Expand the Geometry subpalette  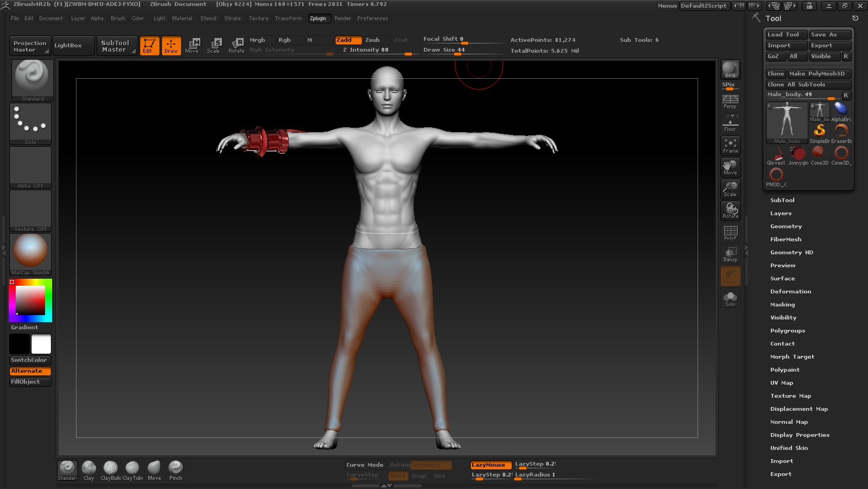786,227
